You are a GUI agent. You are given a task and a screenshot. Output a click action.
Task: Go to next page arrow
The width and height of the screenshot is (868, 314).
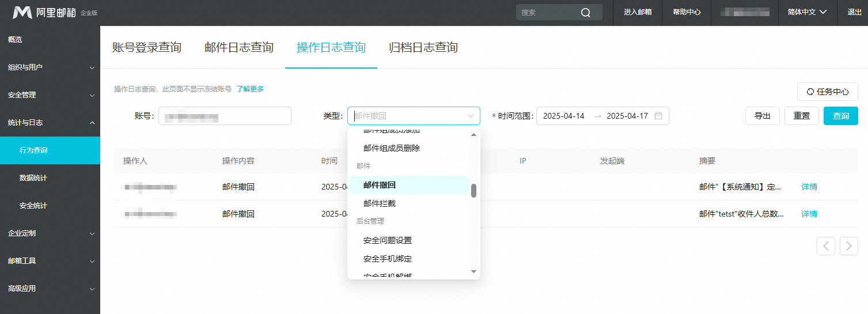pyautogui.click(x=848, y=246)
